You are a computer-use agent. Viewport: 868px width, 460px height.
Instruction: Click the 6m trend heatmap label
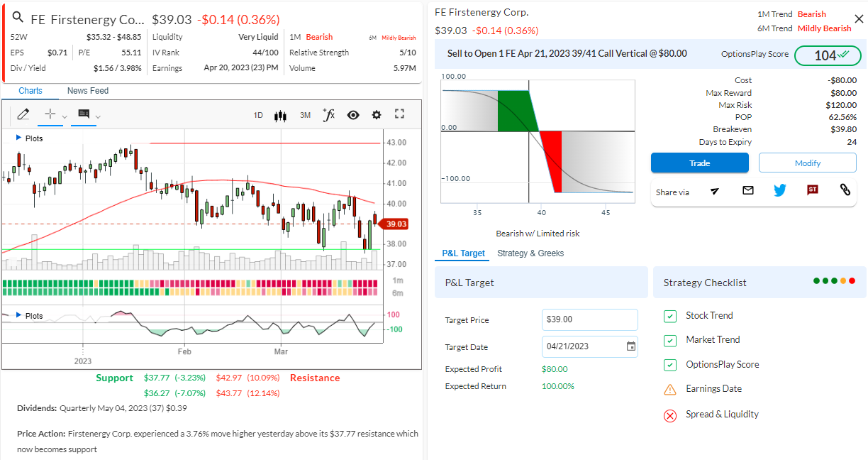398,292
